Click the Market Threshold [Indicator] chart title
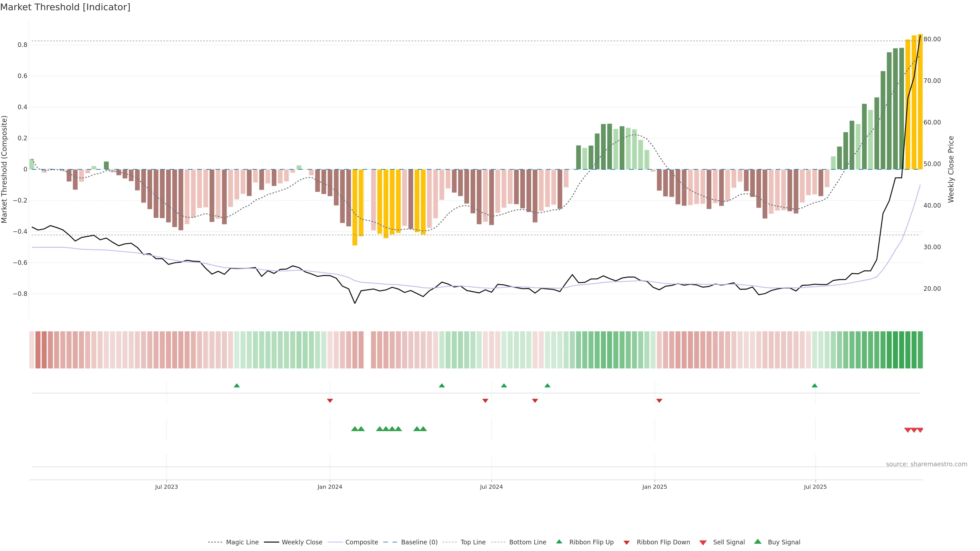 pos(65,7)
